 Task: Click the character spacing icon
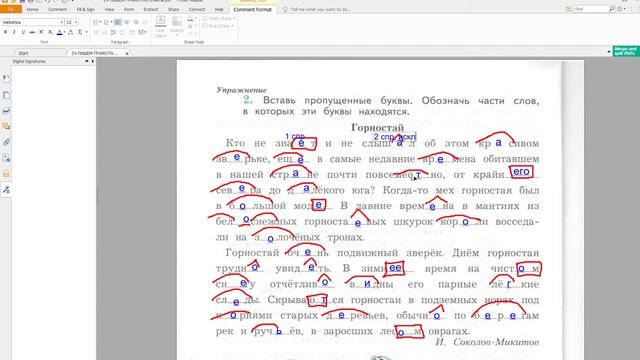coord(71,32)
